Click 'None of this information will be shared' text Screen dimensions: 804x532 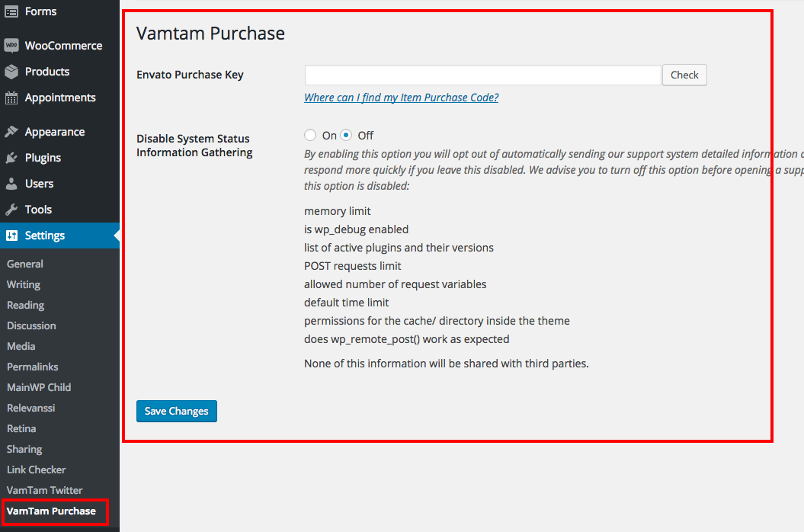coord(447,364)
